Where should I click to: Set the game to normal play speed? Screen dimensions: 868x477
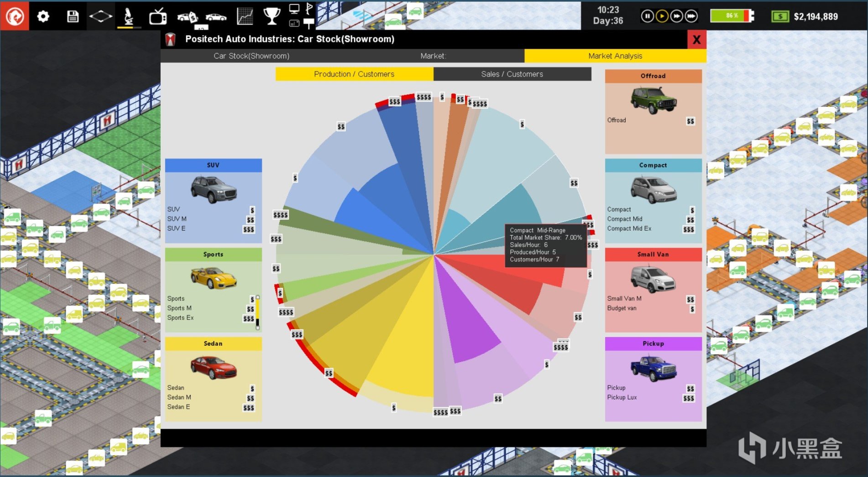pyautogui.click(x=662, y=16)
